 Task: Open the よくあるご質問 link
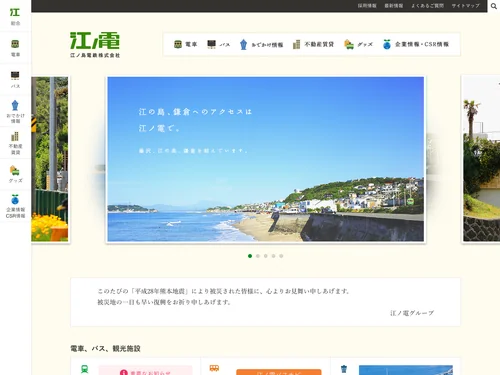(x=427, y=6)
